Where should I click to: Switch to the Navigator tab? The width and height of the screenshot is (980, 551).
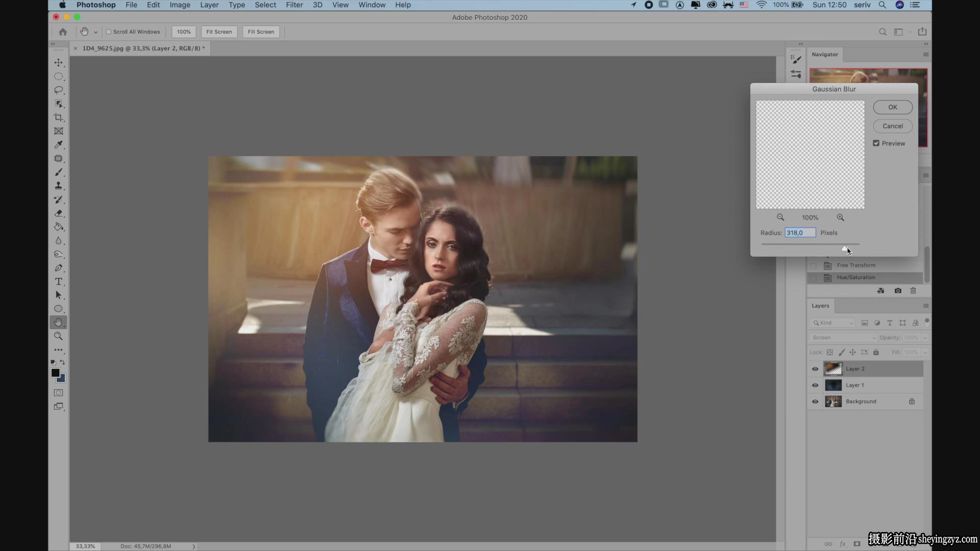click(x=825, y=54)
